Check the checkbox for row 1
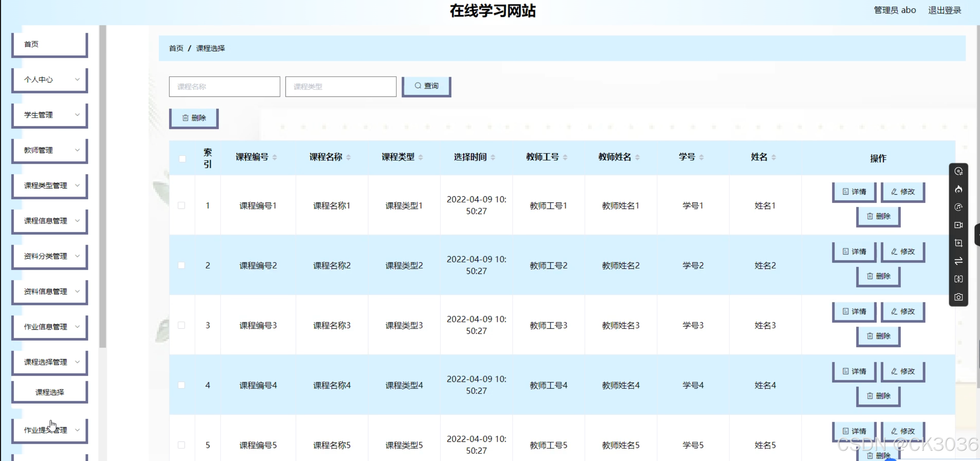 (181, 206)
